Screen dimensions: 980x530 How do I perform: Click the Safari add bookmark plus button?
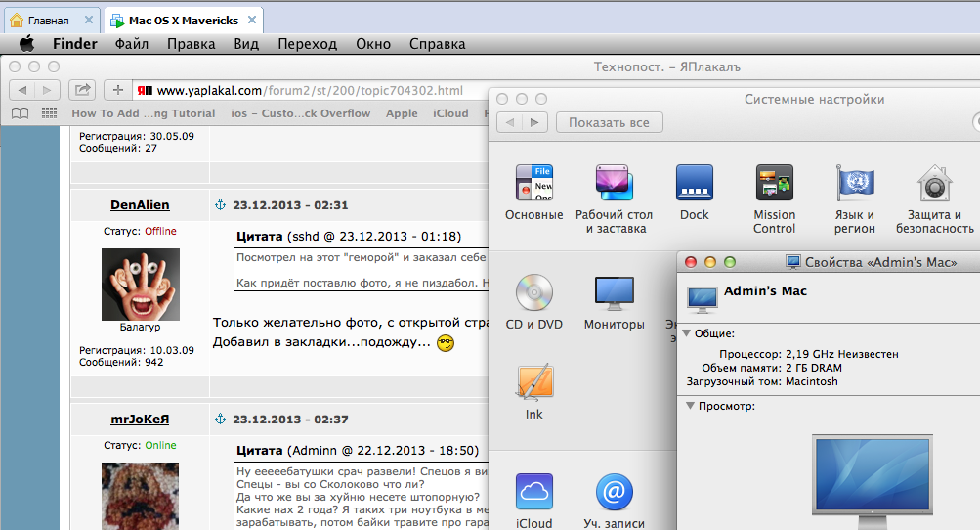(x=117, y=90)
